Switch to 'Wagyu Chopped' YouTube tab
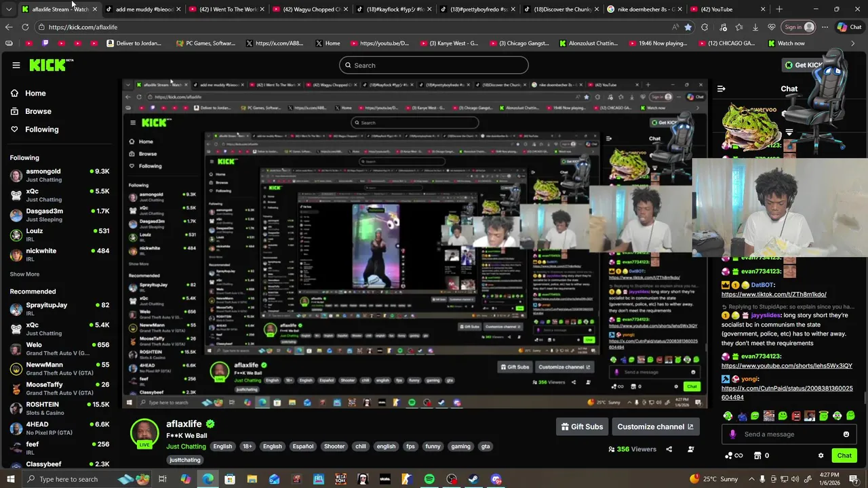The width and height of the screenshot is (868, 488). (309, 9)
